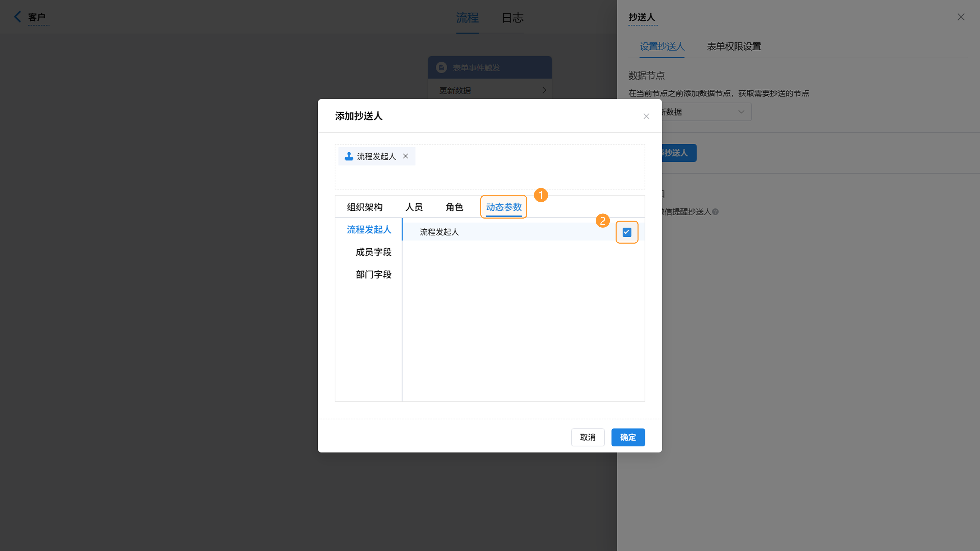Click the 抄送人 panel title
Screen dimensions: 980x551
coord(642,17)
